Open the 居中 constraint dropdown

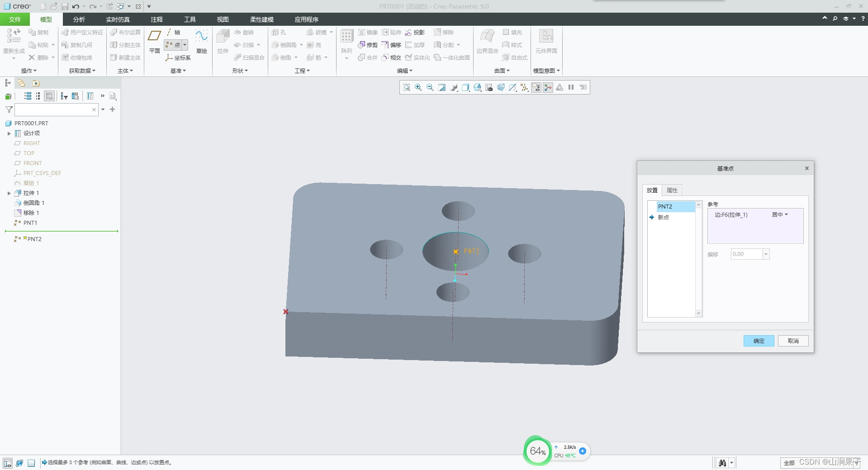pos(780,215)
